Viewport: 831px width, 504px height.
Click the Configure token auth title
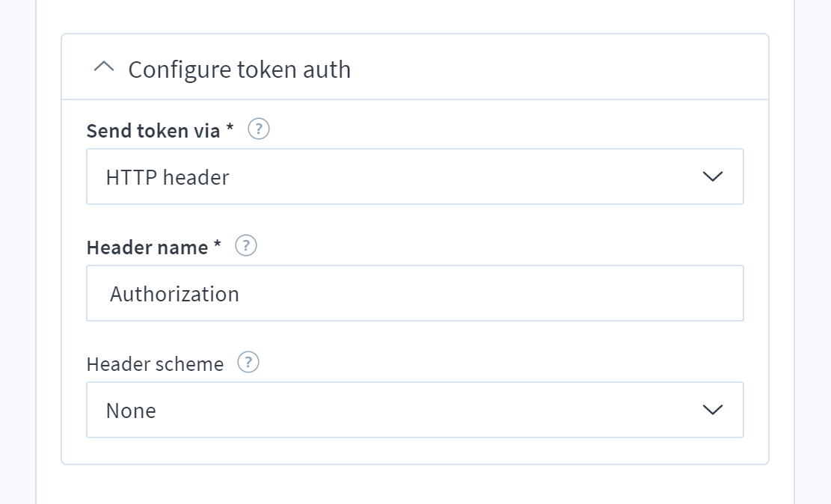click(239, 70)
